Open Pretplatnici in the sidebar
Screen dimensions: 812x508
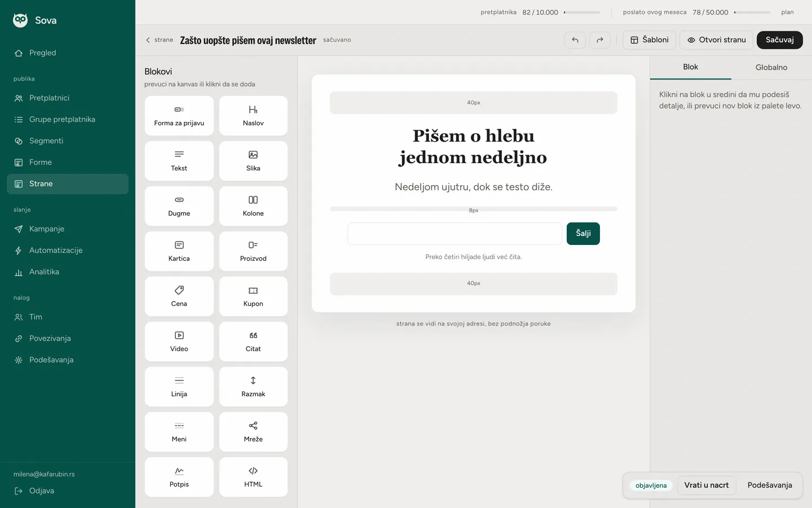pos(68,98)
